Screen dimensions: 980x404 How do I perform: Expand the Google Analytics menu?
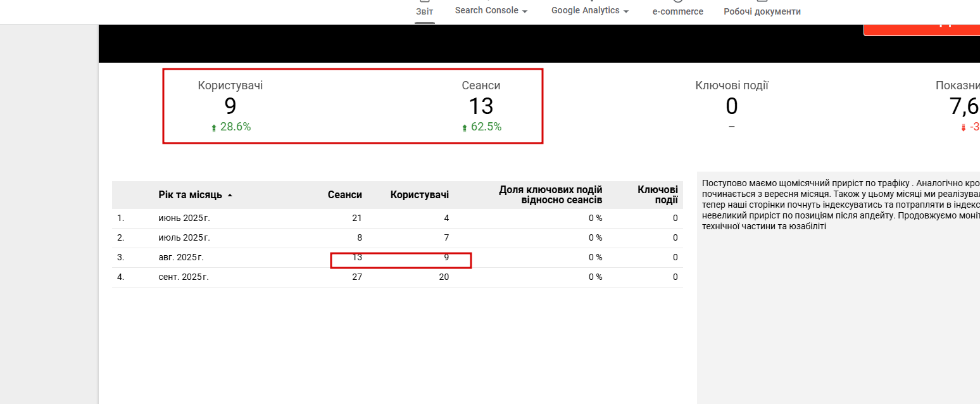[590, 11]
